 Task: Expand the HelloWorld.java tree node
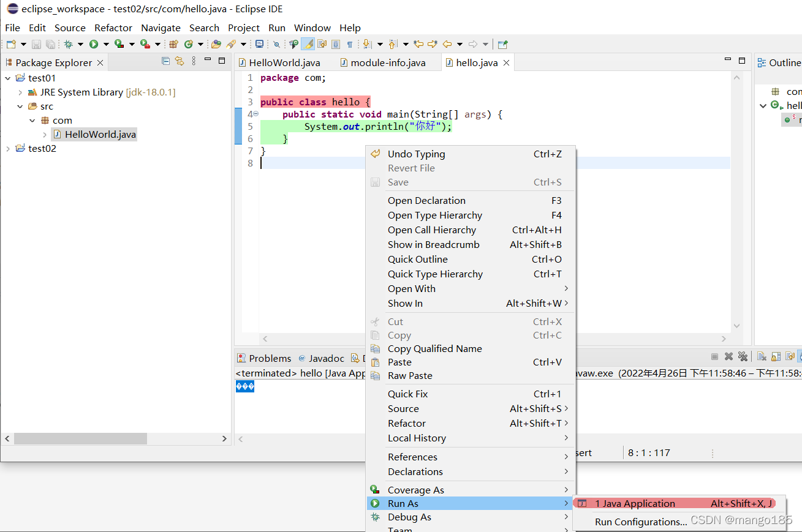click(x=45, y=135)
